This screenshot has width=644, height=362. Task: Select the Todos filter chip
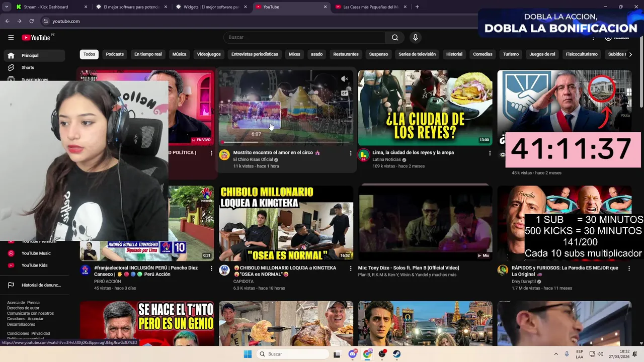pyautogui.click(x=89, y=54)
